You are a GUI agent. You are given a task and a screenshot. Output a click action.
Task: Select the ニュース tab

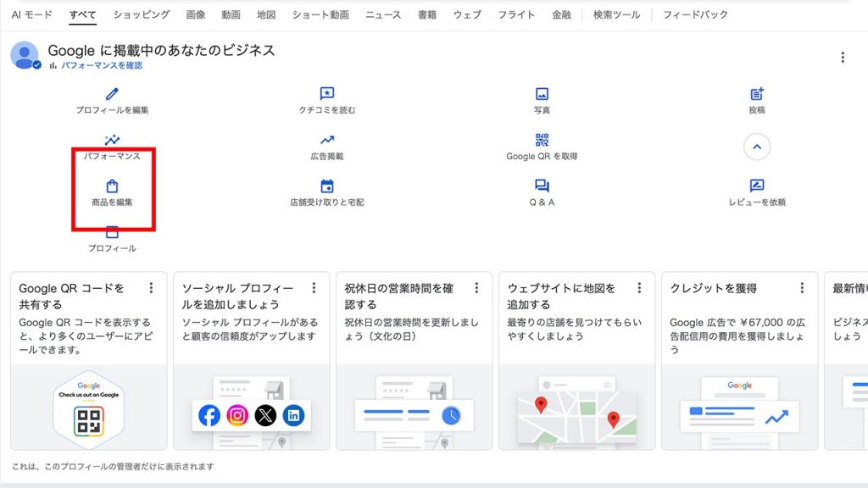coord(382,14)
